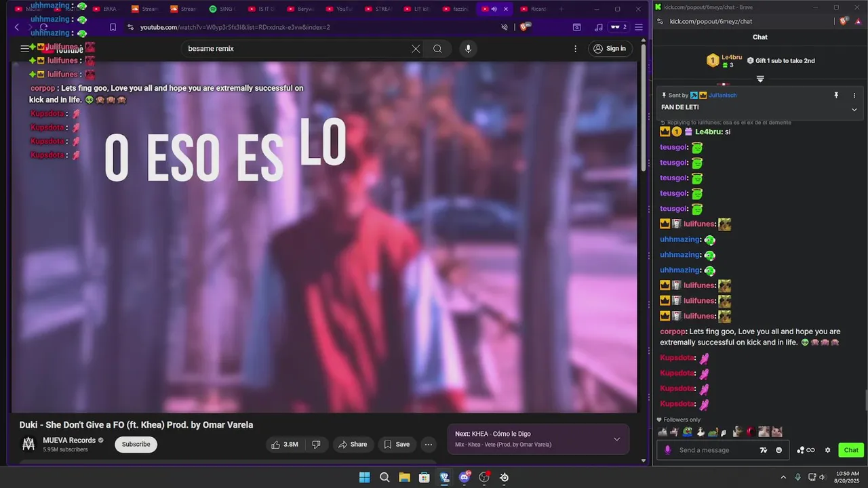Open Brave media playlist music icon

pos(598,27)
